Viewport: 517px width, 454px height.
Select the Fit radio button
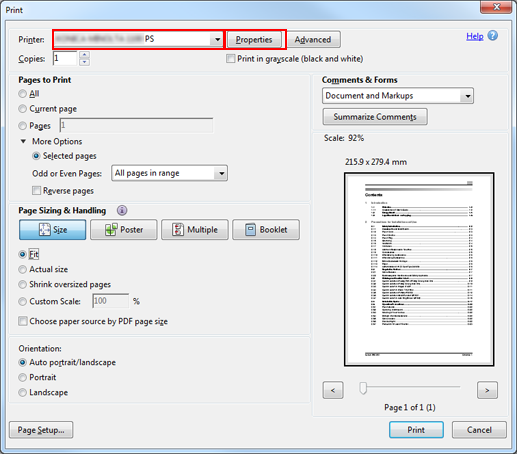(22, 254)
